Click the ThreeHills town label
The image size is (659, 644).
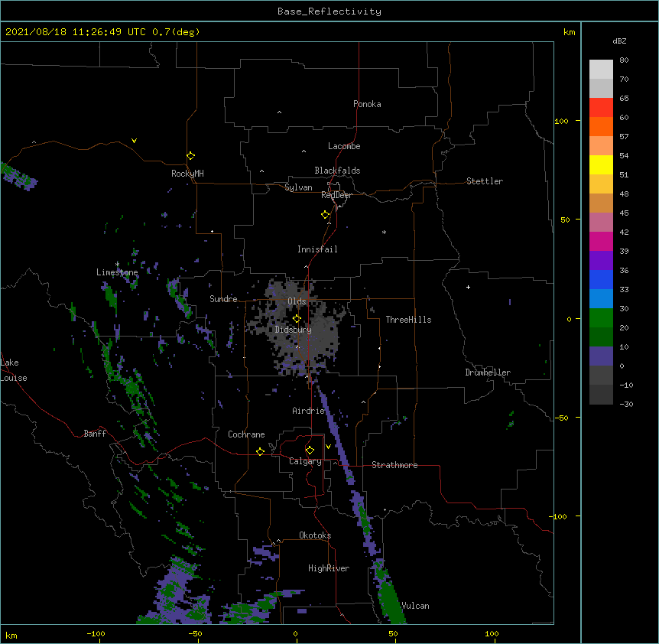click(408, 320)
